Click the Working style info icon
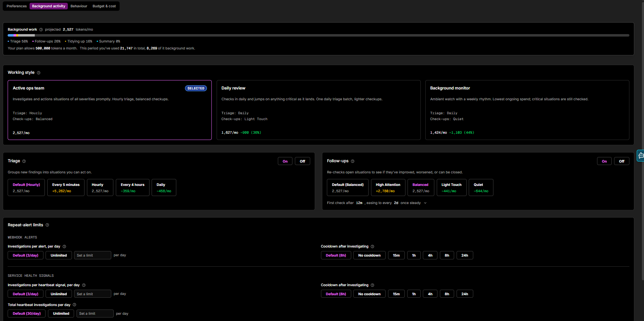This screenshot has width=644, height=321. (x=39, y=73)
